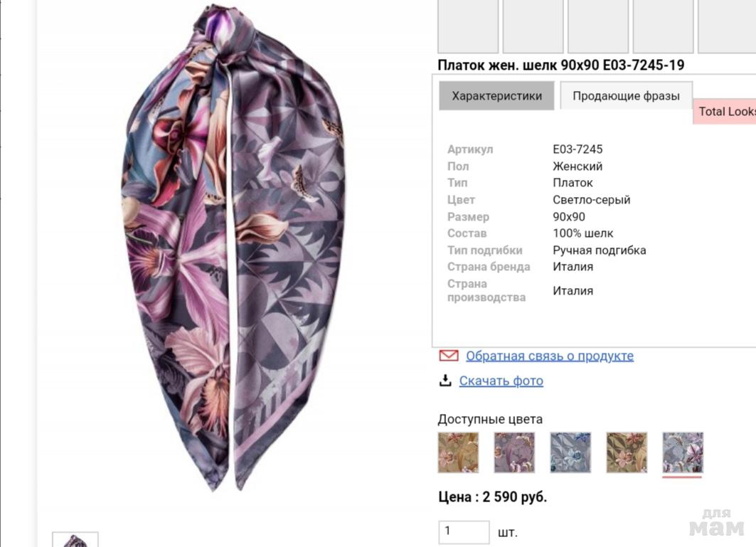
Task: Select the third empty gallery box at top
Action: click(x=597, y=26)
